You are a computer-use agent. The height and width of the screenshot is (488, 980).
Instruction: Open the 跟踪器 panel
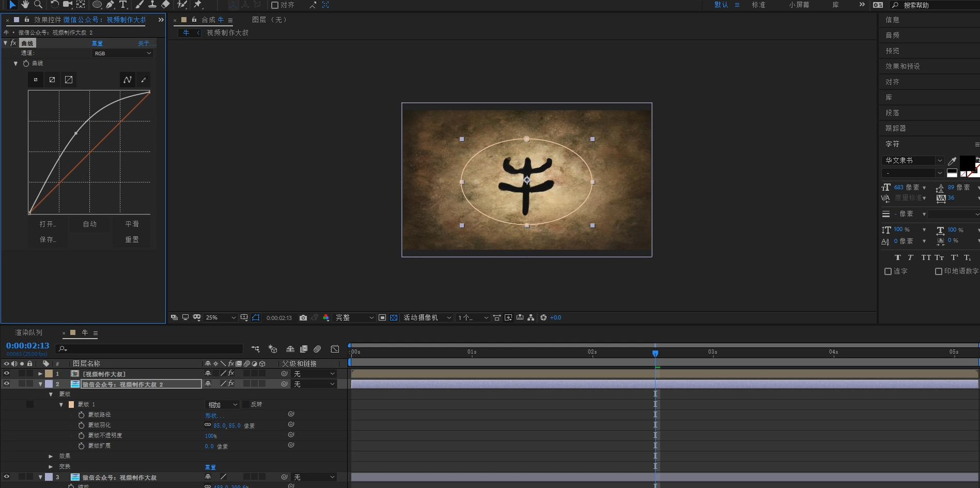896,128
